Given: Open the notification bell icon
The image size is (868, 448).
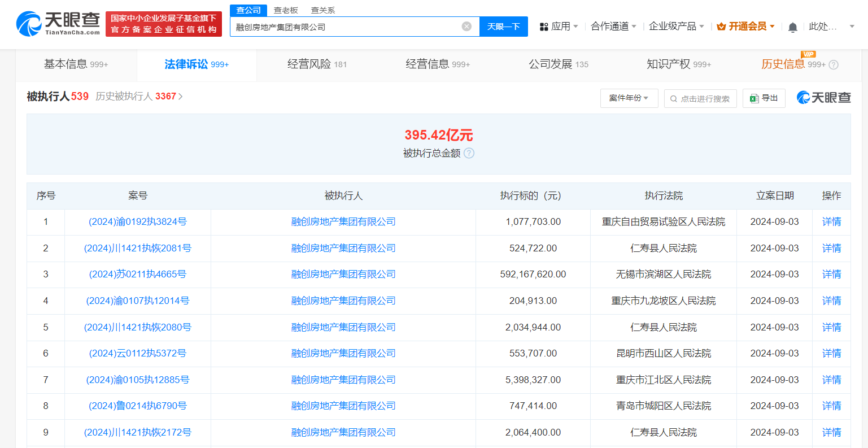Looking at the screenshot, I should click(x=792, y=26).
